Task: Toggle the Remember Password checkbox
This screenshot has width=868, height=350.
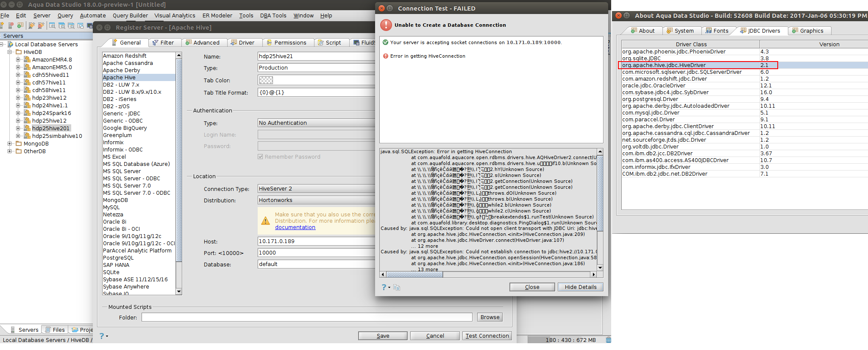Action: point(260,157)
